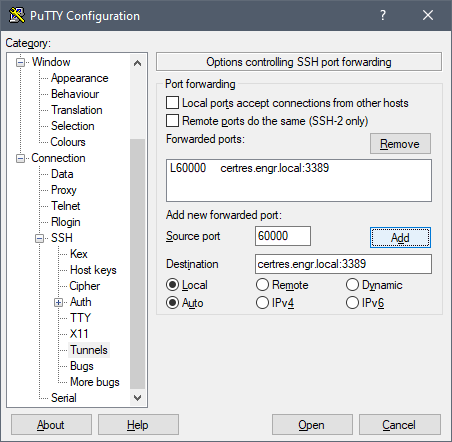Click the Open button to start the session
This screenshot has width=452, height=442.
[312, 425]
